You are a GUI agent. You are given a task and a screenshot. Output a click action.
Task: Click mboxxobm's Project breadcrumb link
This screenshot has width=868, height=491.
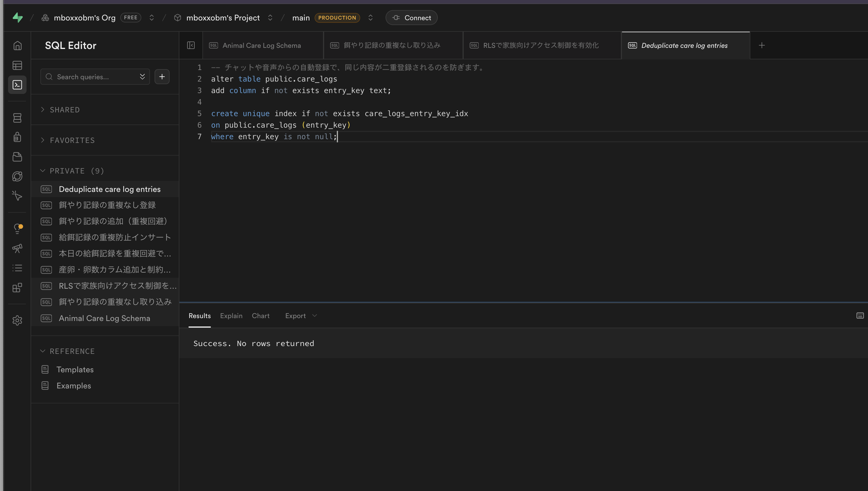point(223,18)
